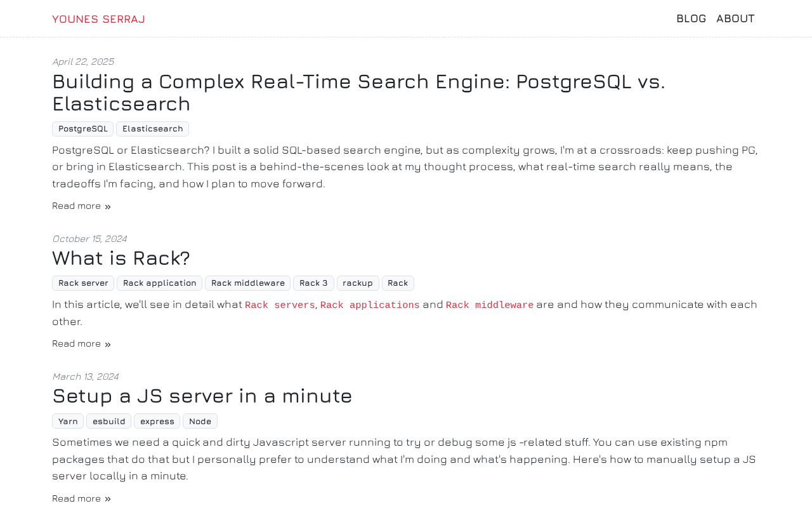
Task: Choose the esbuild tag
Action: (x=109, y=421)
